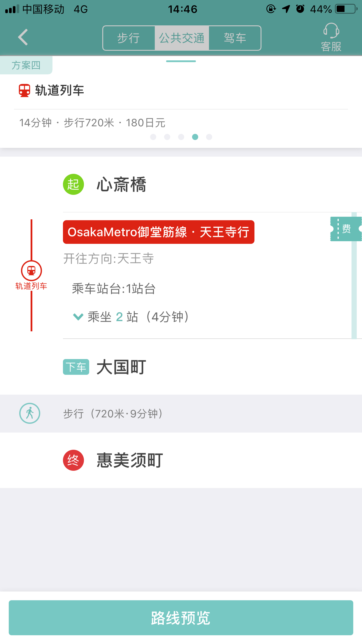This screenshot has width=362, height=644.
Task: Tap the red train icon beside 轨道列车 heading
Action: pyautogui.click(x=24, y=90)
